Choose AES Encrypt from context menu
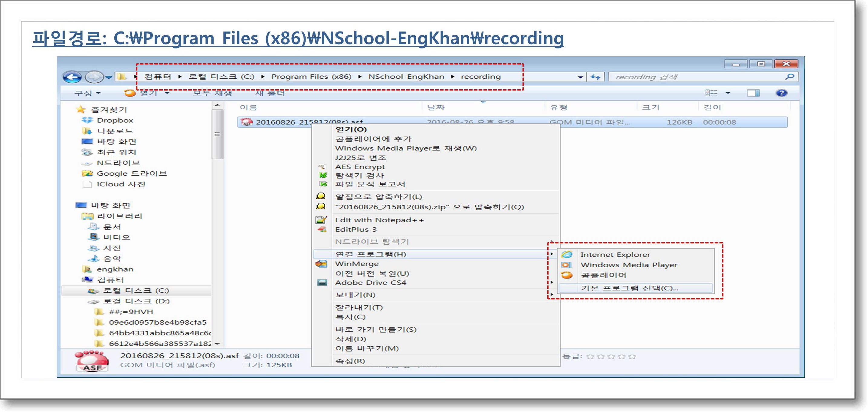The width and height of the screenshot is (868, 412). coord(360,166)
